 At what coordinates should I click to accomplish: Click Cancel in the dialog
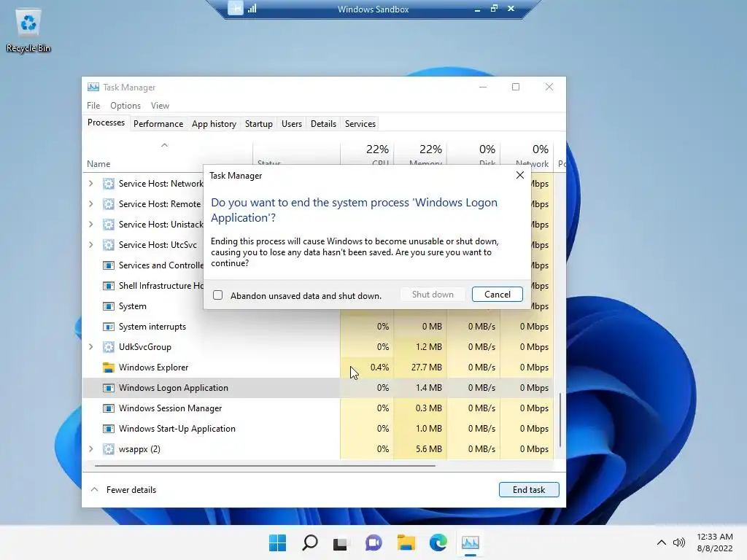[498, 295]
